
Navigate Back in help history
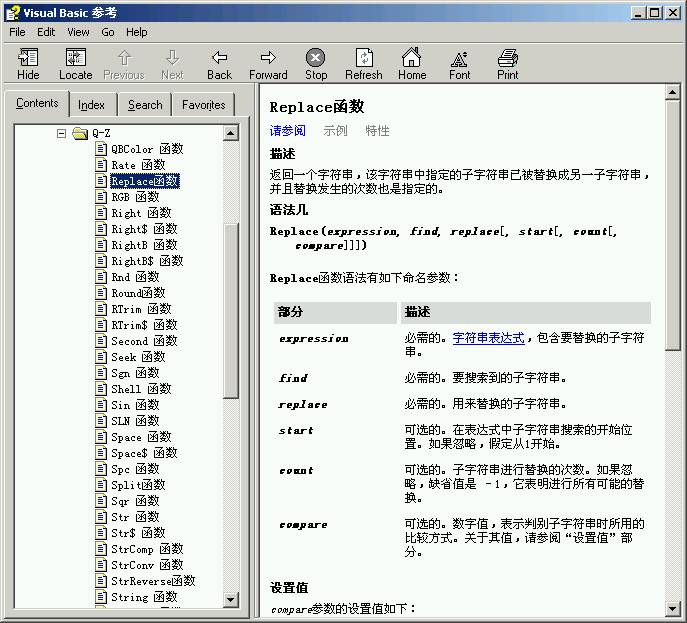click(x=220, y=64)
